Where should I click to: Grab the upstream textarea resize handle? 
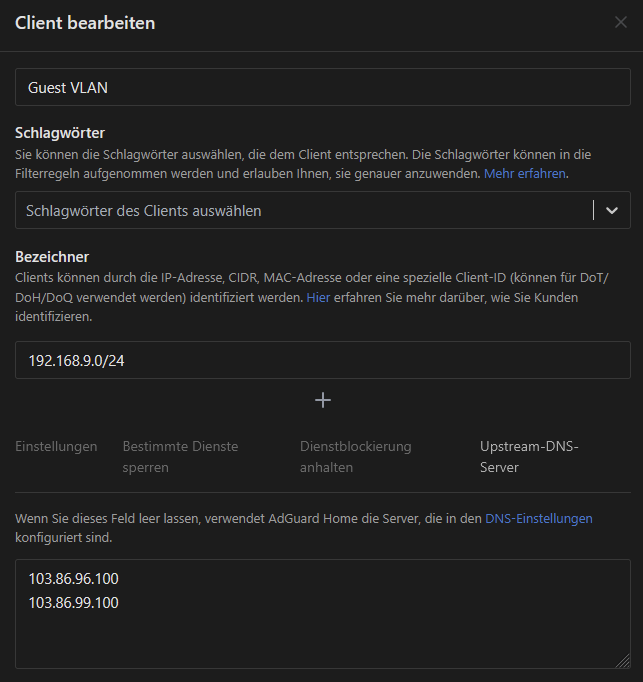(623, 661)
